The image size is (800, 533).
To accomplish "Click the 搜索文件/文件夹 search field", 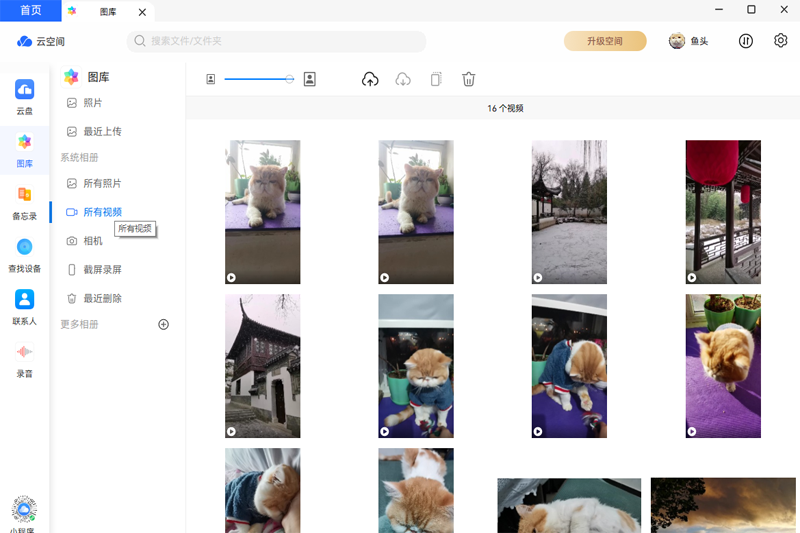I will (277, 41).
